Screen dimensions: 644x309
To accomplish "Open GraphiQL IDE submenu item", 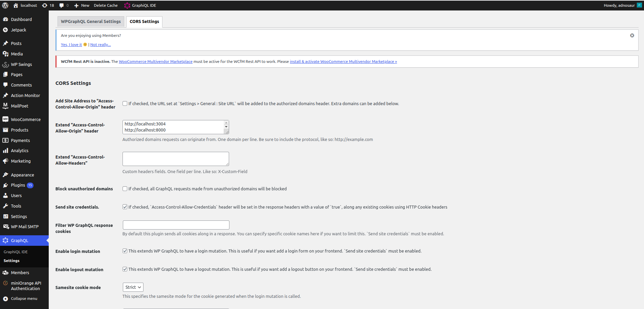I will pyautogui.click(x=16, y=252).
